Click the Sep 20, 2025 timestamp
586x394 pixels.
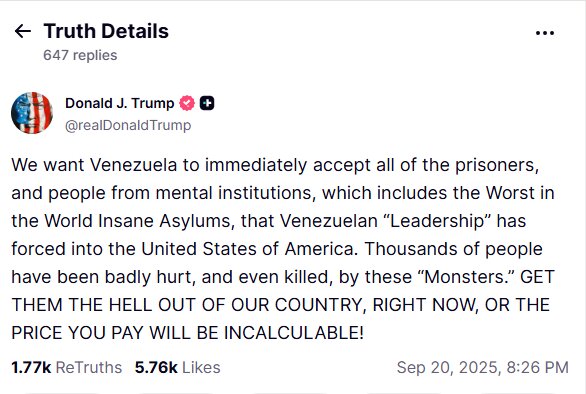482,367
